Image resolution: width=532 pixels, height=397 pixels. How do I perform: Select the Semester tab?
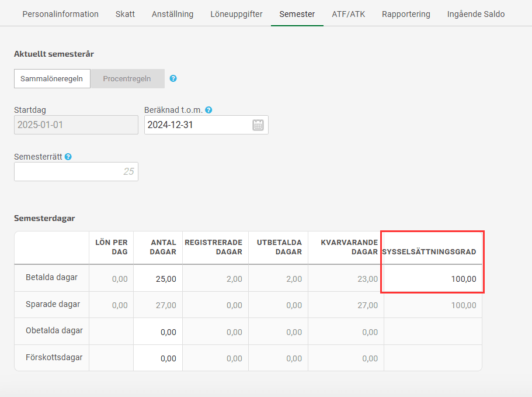coord(297,14)
